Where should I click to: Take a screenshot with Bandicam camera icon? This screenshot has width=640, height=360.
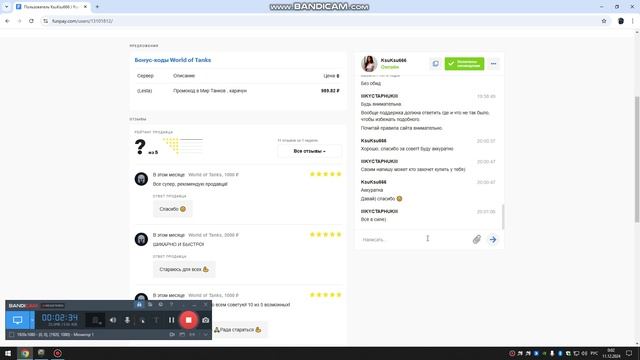point(205,320)
